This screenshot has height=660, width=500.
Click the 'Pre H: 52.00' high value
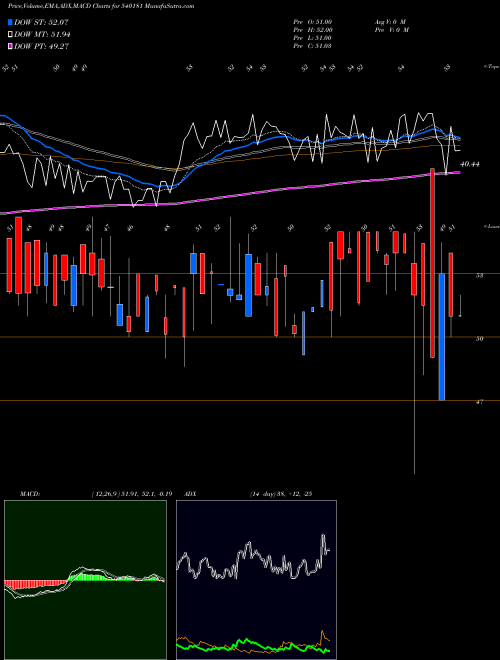point(313,30)
